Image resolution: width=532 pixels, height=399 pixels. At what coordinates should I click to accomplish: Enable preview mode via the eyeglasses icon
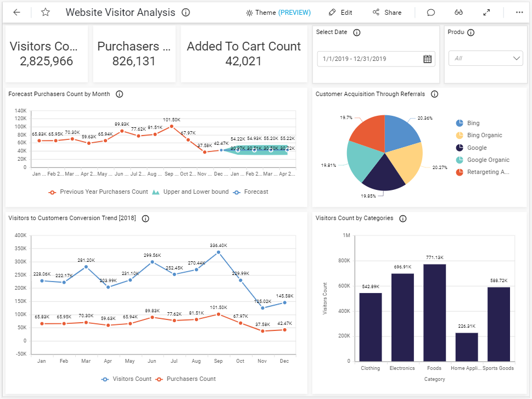point(458,12)
